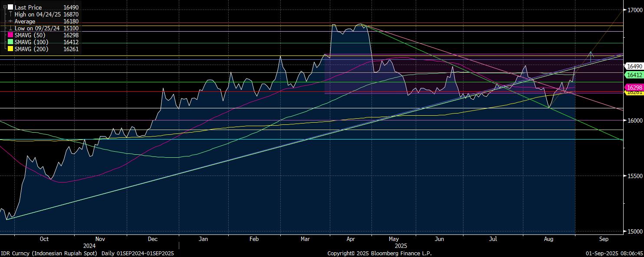This screenshot has width=644, height=257.
Task: Select the High on 04/24/25 marker icon
Action: [x=10, y=14]
